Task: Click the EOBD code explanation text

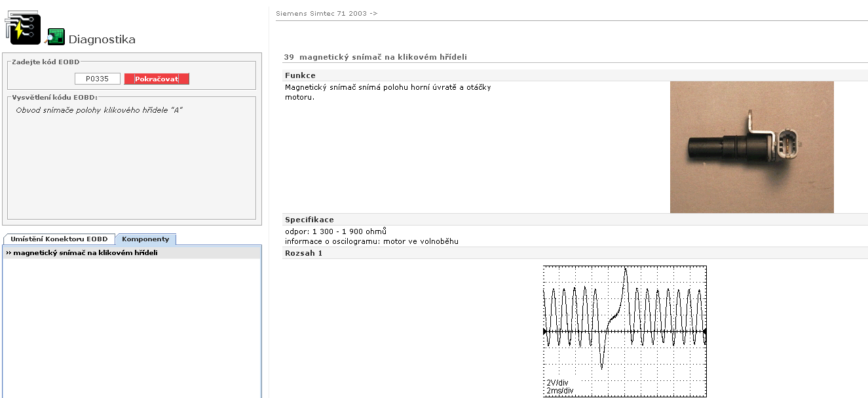Action: click(98, 110)
